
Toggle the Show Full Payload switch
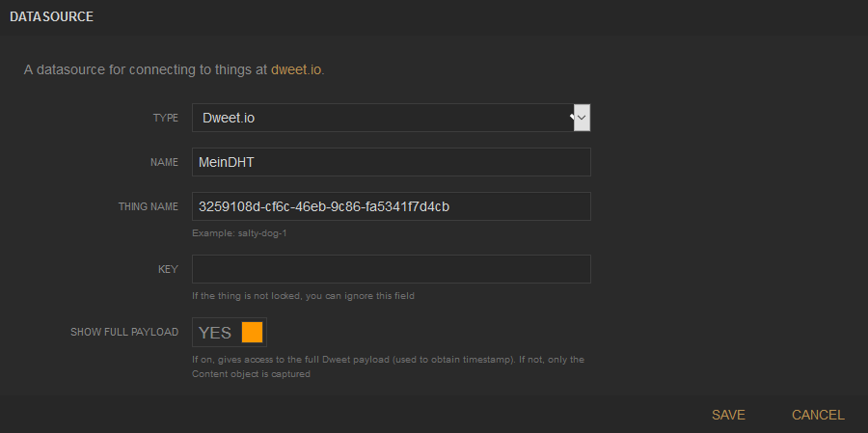click(230, 332)
